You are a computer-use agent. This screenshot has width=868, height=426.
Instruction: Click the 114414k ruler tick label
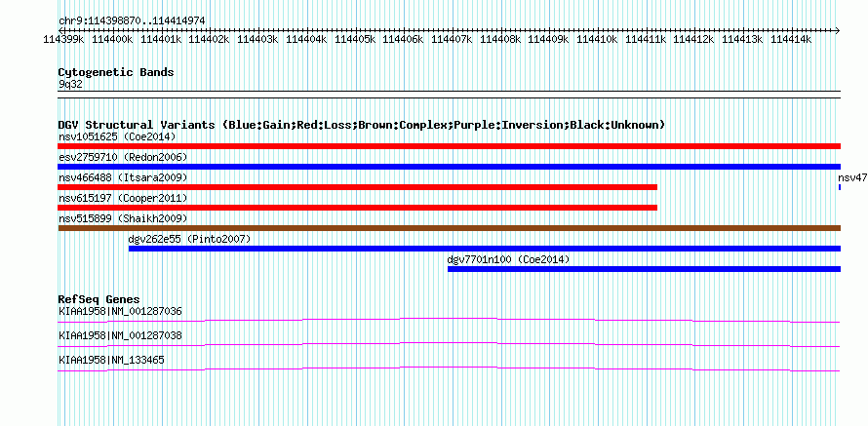pyautogui.click(x=792, y=39)
